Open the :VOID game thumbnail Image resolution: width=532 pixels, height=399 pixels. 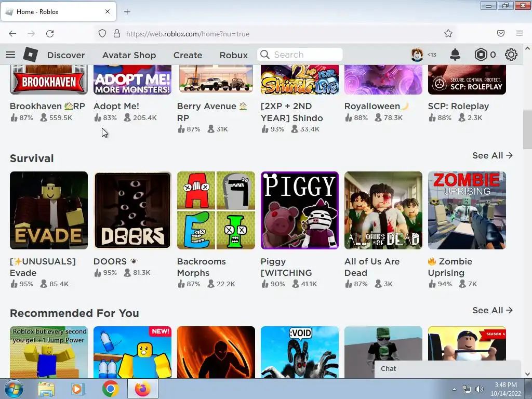coord(300,352)
